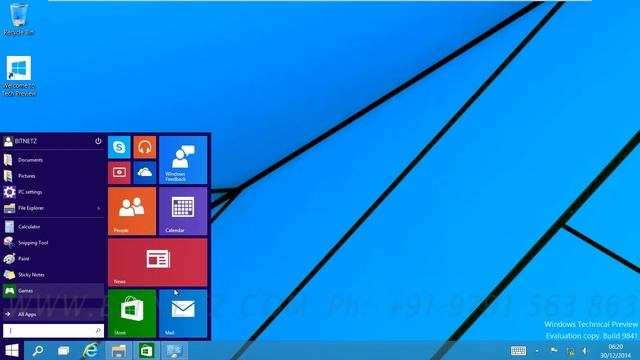This screenshot has height=360, width=640.
Task: Show All Apps list
Action: [53, 314]
